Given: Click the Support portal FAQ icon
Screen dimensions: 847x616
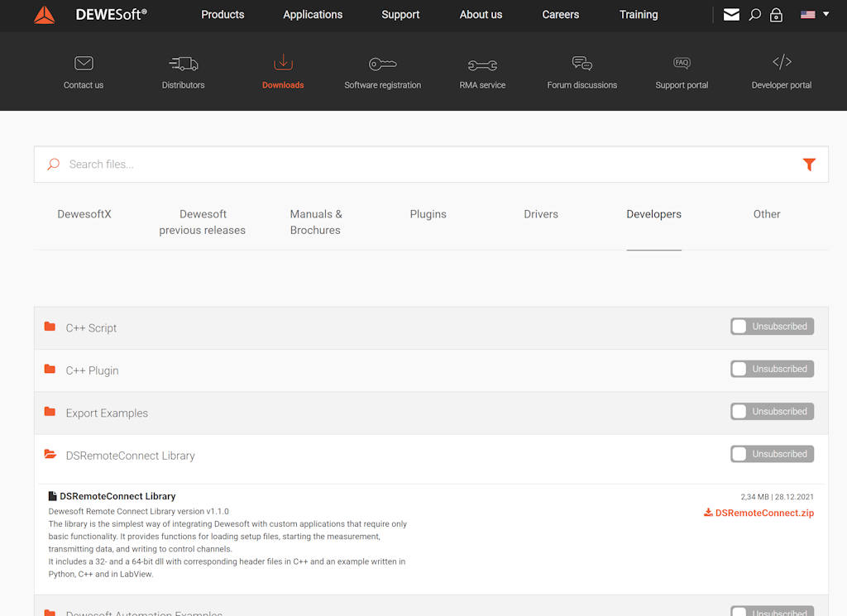Looking at the screenshot, I should (682, 63).
